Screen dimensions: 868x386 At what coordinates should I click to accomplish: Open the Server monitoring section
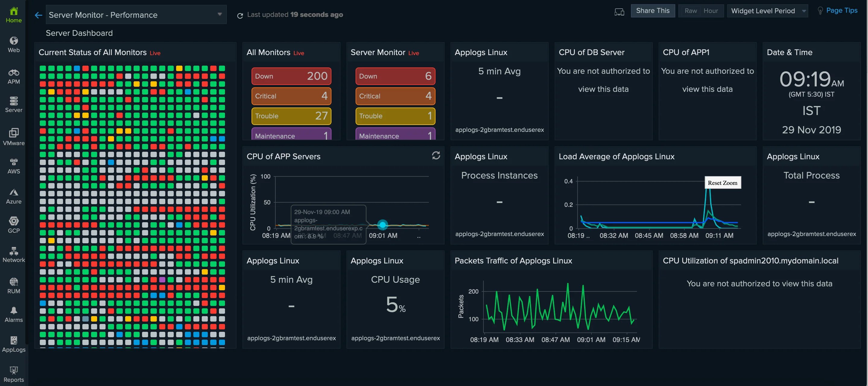pos(14,105)
